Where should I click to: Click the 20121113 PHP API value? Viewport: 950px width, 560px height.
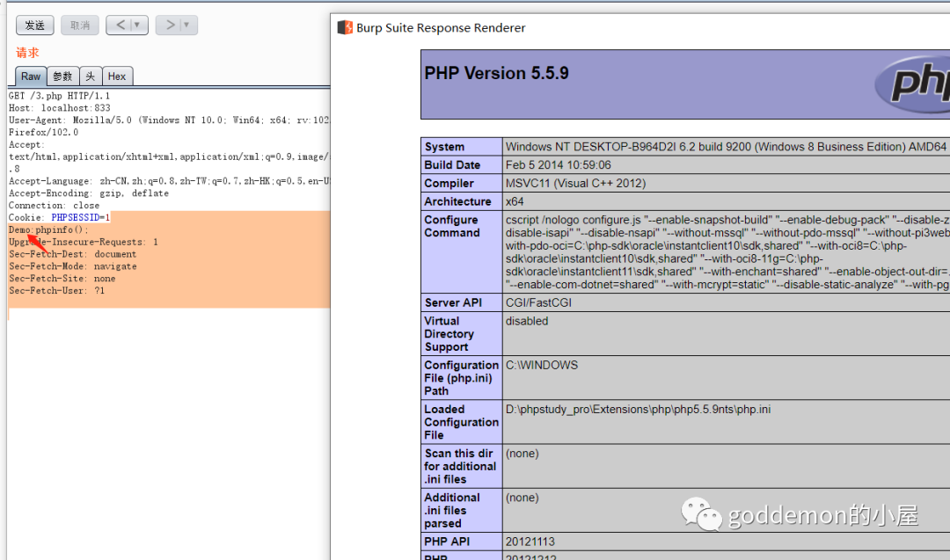coord(530,542)
